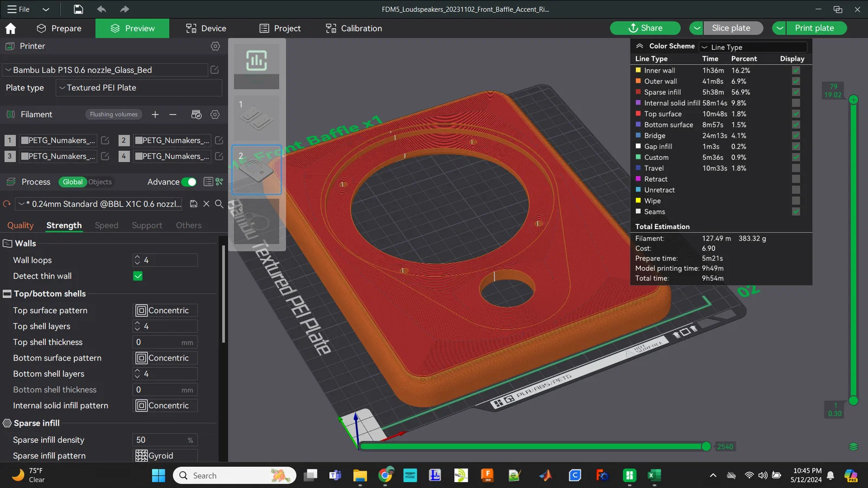Edit filament 1 PETG preset icon

[x=105, y=141]
